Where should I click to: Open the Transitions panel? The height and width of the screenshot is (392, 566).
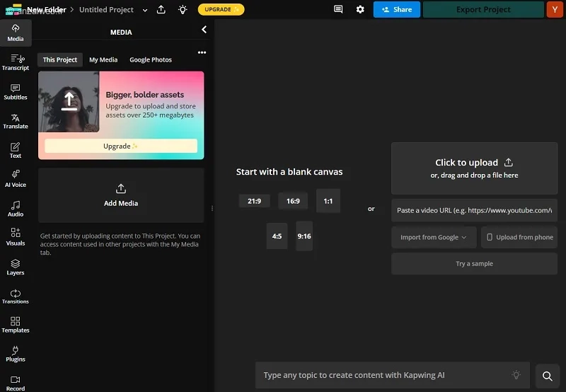click(16, 296)
